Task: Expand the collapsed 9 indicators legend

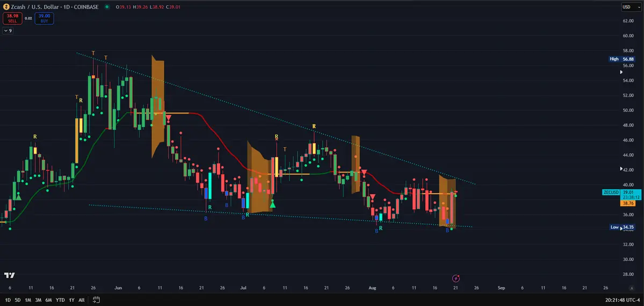Action: tap(8, 31)
